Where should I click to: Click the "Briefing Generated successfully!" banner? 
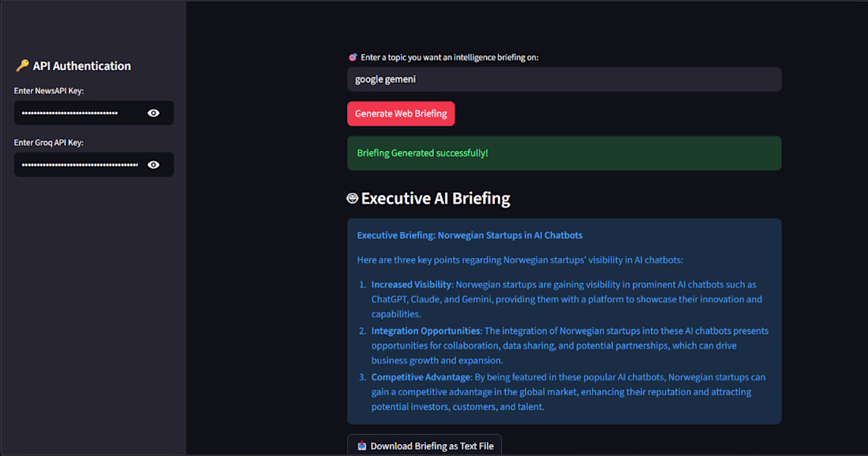pyautogui.click(x=564, y=153)
